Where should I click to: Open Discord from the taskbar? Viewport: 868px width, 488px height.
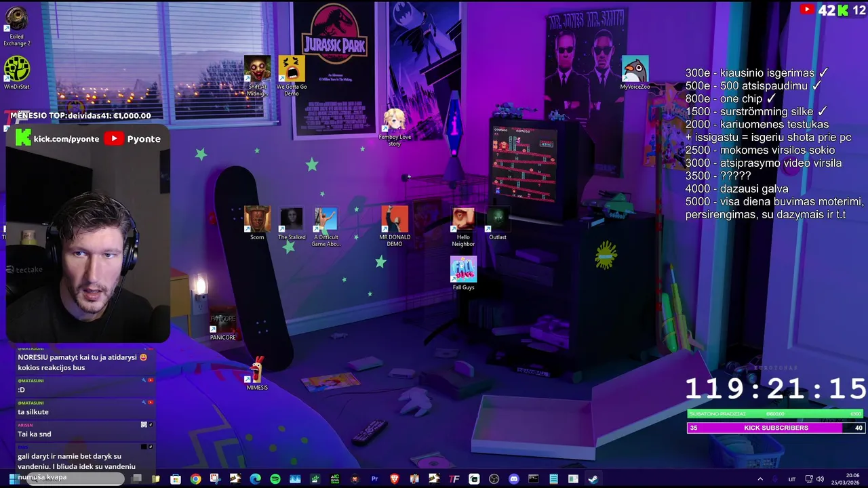coord(514,479)
